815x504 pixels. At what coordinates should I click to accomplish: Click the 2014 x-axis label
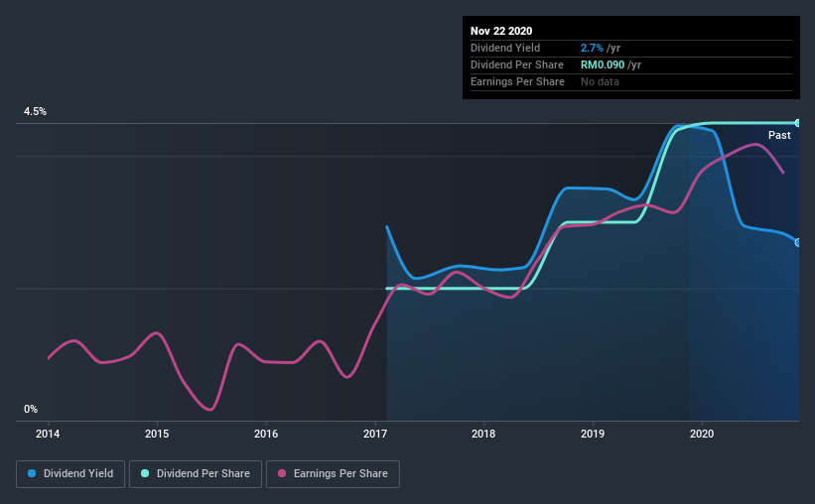point(48,434)
